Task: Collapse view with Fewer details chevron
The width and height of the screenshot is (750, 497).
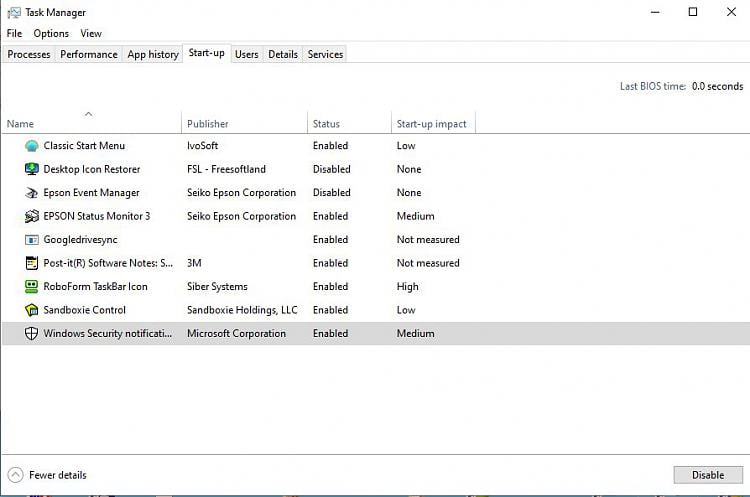Action: coord(16,475)
